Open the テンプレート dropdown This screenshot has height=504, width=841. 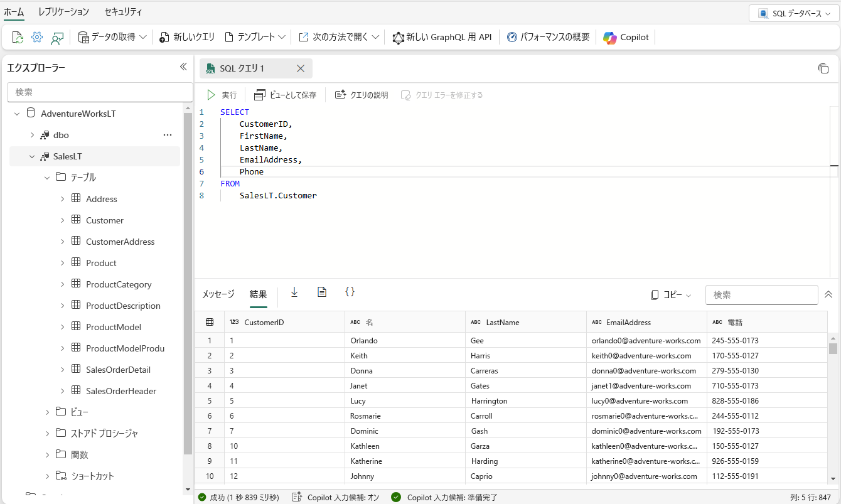point(255,38)
